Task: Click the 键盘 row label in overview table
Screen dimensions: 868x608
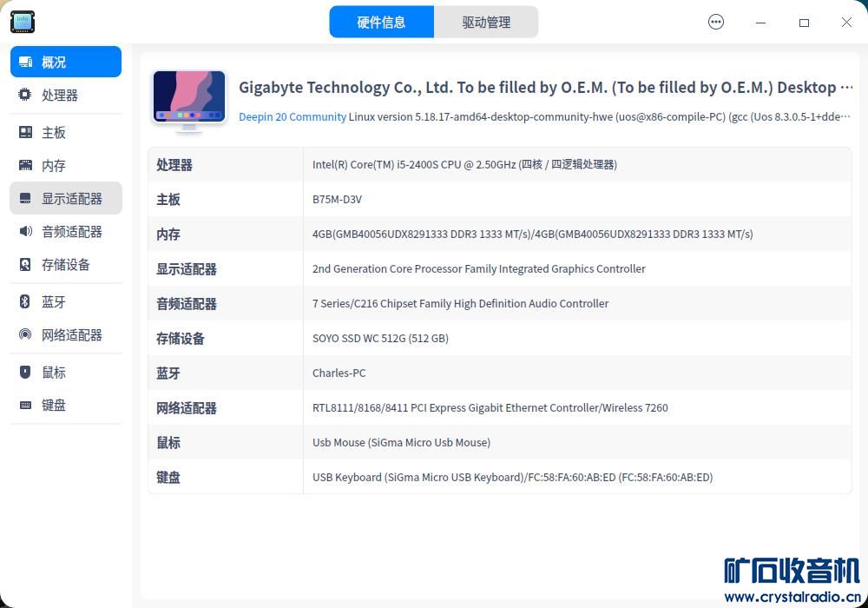Action: [168, 478]
